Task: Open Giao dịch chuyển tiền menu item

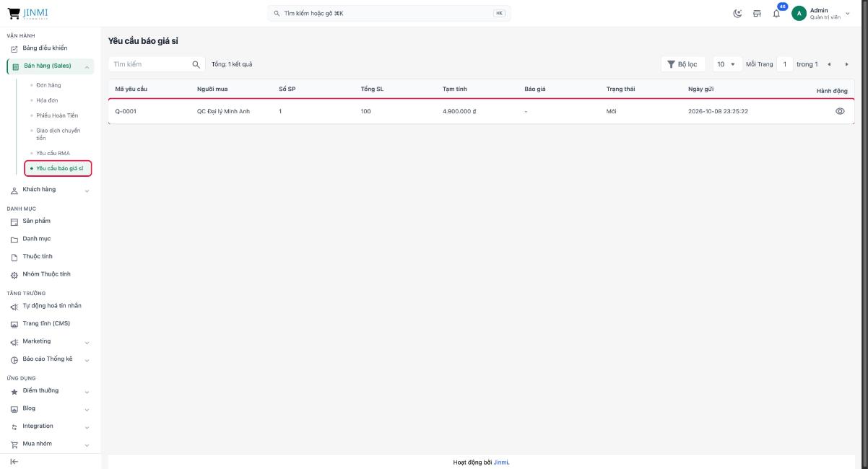Action: point(58,134)
